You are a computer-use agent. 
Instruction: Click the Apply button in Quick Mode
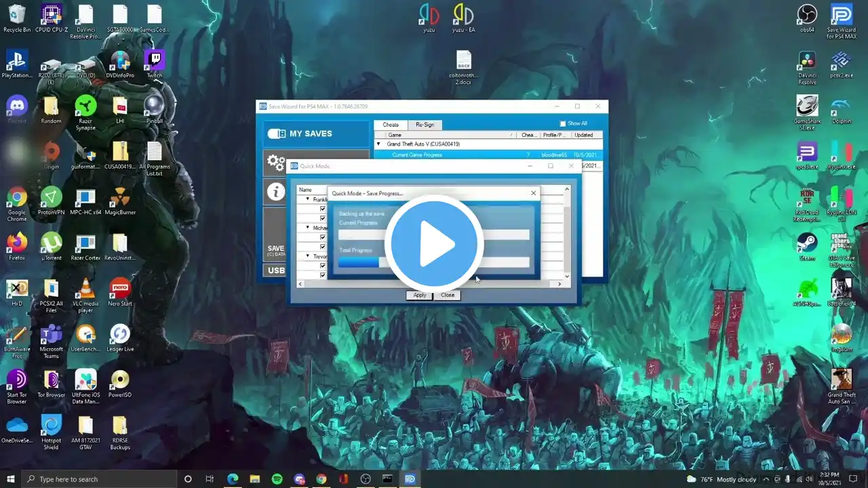pyautogui.click(x=420, y=296)
